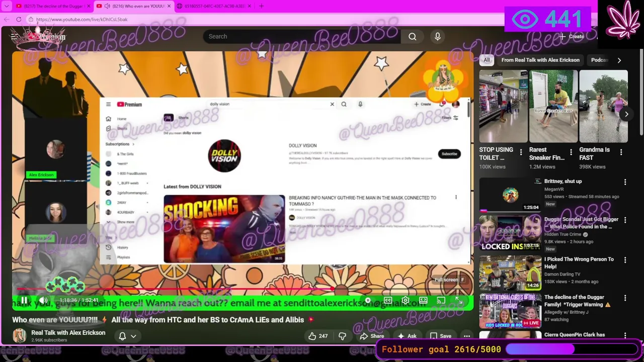This screenshot has width=644, height=362.
Task: Open options menu for the Grandma Is FAST short
Action: [621, 152]
